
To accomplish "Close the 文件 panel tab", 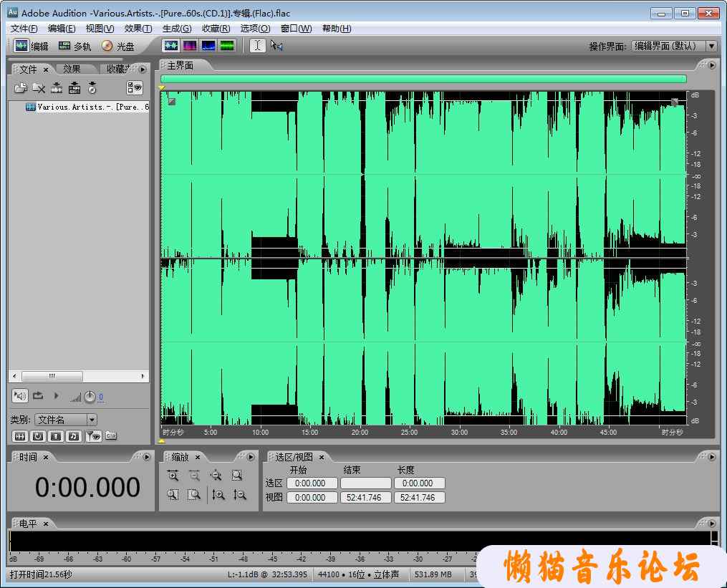I will [x=46, y=69].
